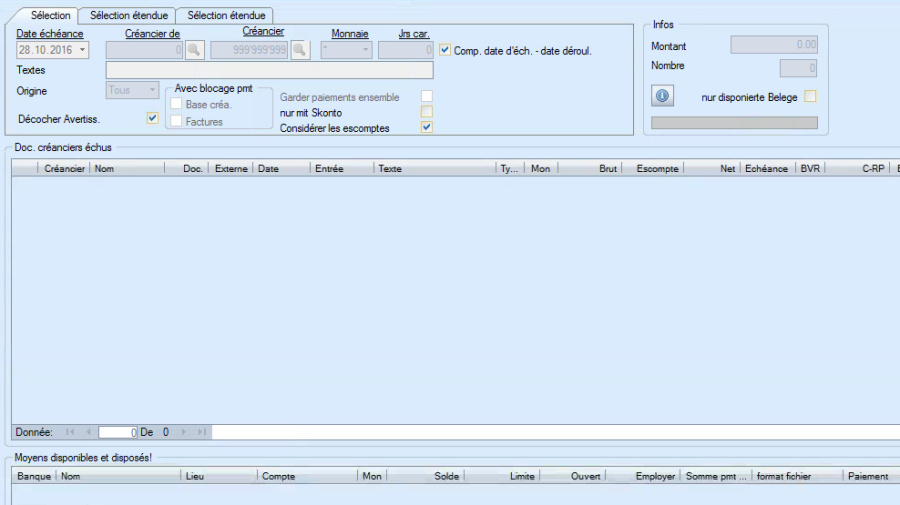Viewport: 900px width, 505px height.
Task: Select the Sélection tab
Action: tap(51, 15)
